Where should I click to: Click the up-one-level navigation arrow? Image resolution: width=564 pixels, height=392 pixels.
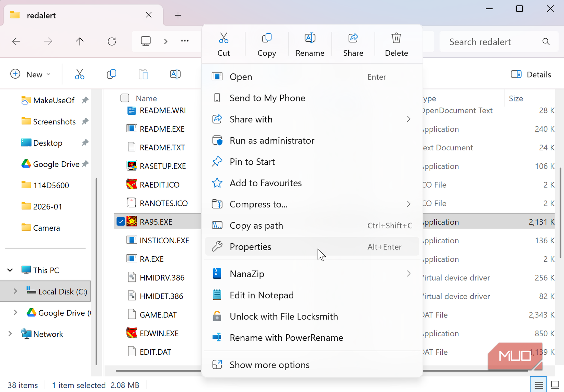[79, 41]
